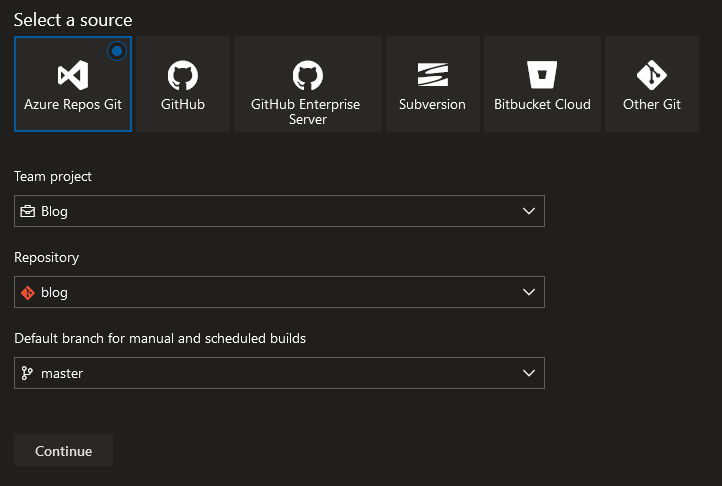Click the GitHub Enterprise Server label
This screenshot has width=722, height=486.
click(306, 111)
